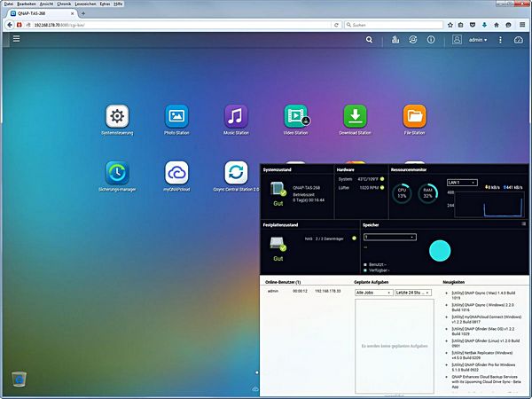Click the CPU 13% usage gauge
The height and width of the screenshot is (399, 532).
click(x=402, y=193)
